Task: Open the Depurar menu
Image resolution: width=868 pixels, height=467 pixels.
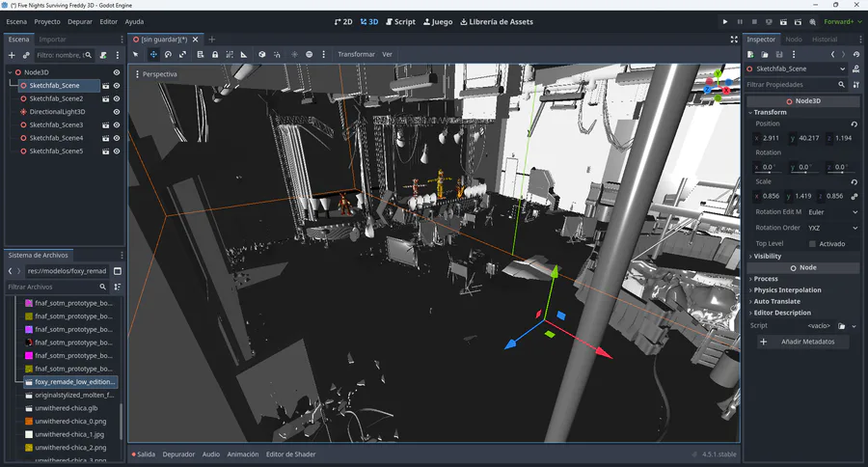Action: 80,21
